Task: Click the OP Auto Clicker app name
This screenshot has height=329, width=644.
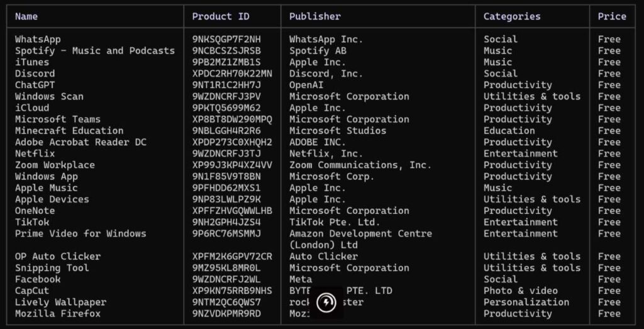Action: click(x=57, y=257)
